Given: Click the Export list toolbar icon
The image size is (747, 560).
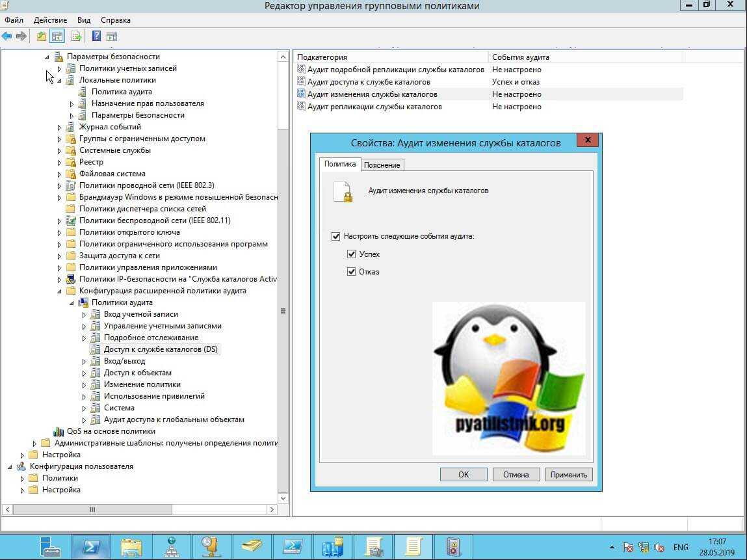Looking at the screenshot, I should click(77, 36).
